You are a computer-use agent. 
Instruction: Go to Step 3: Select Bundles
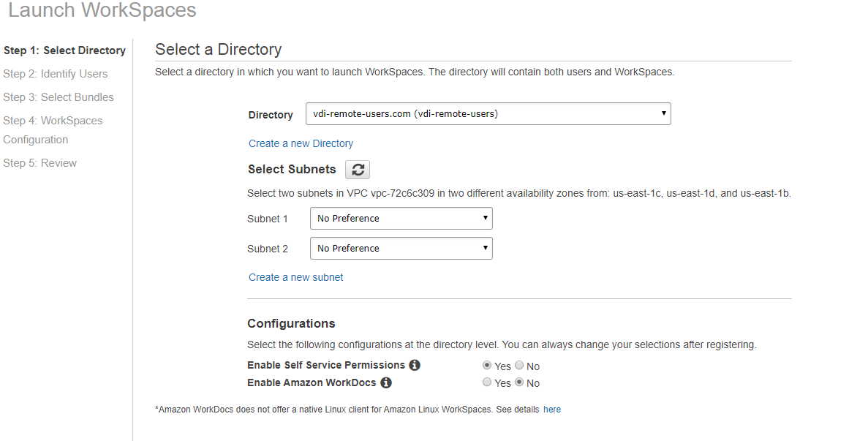click(x=59, y=97)
